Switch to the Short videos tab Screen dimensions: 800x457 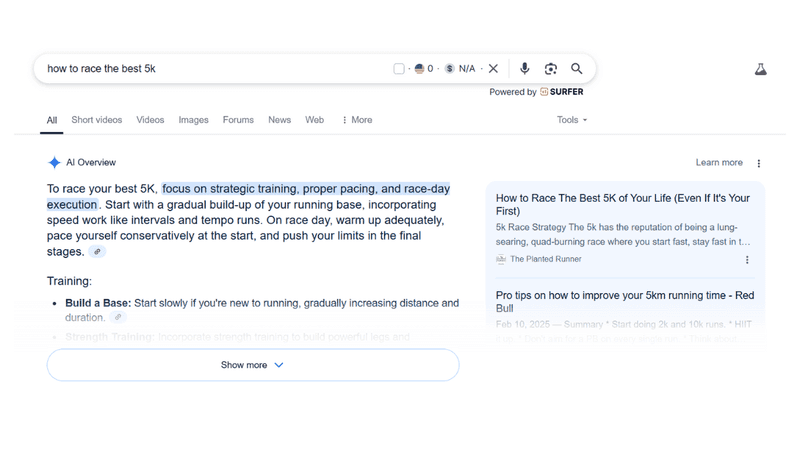coord(96,120)
